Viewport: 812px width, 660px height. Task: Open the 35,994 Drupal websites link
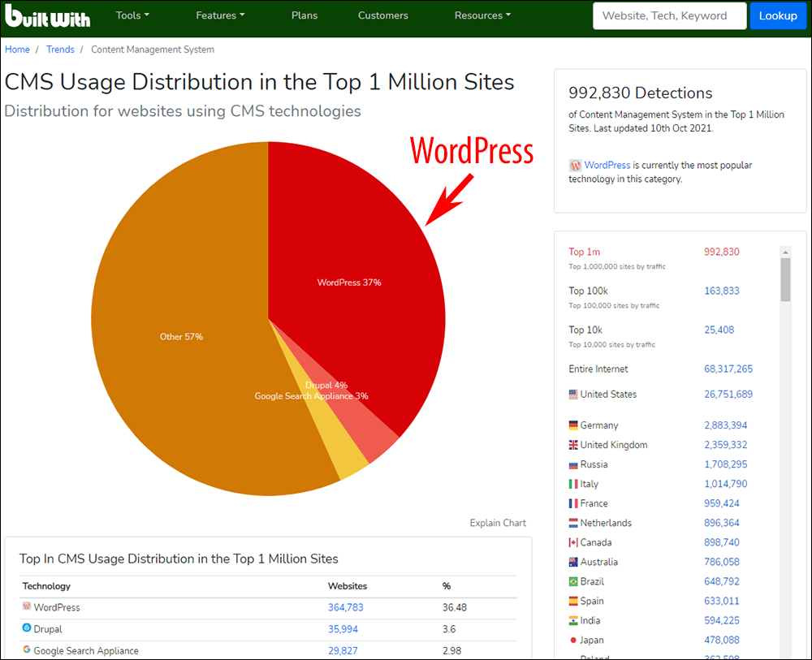(343, 629)
